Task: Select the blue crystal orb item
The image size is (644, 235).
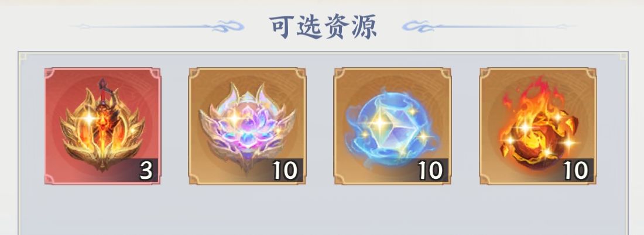Action: click(392, 126)
